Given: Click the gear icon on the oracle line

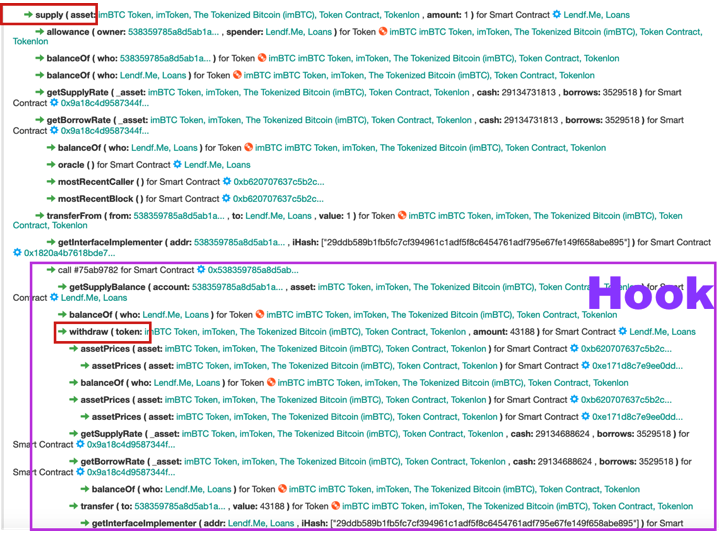Looking at the screenshot, I should (177, 164).
